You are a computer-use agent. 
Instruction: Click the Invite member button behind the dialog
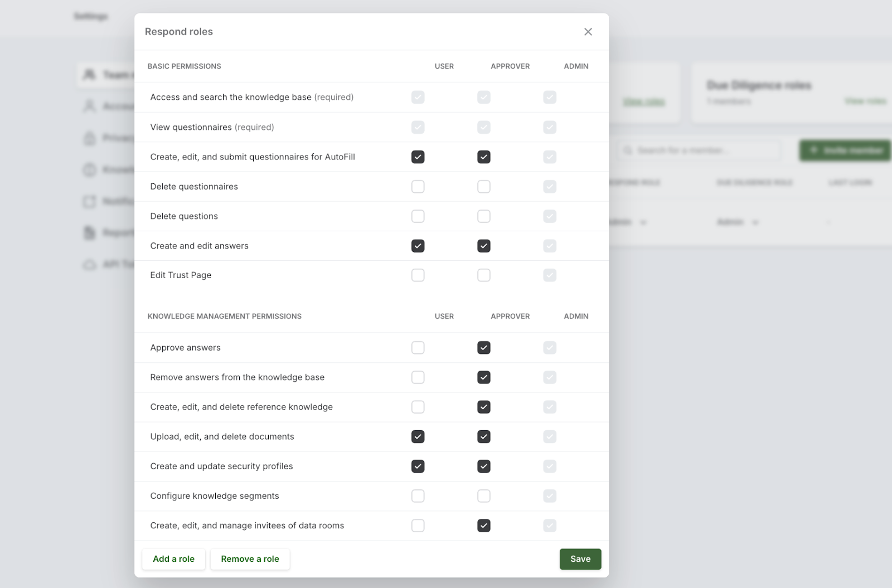[845, 150]
